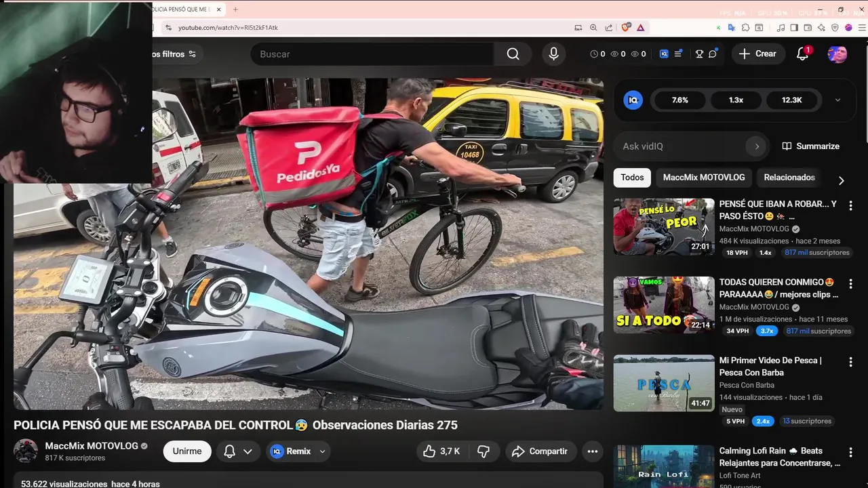
Task: Click the Compartir button
Action: [540, 451]
